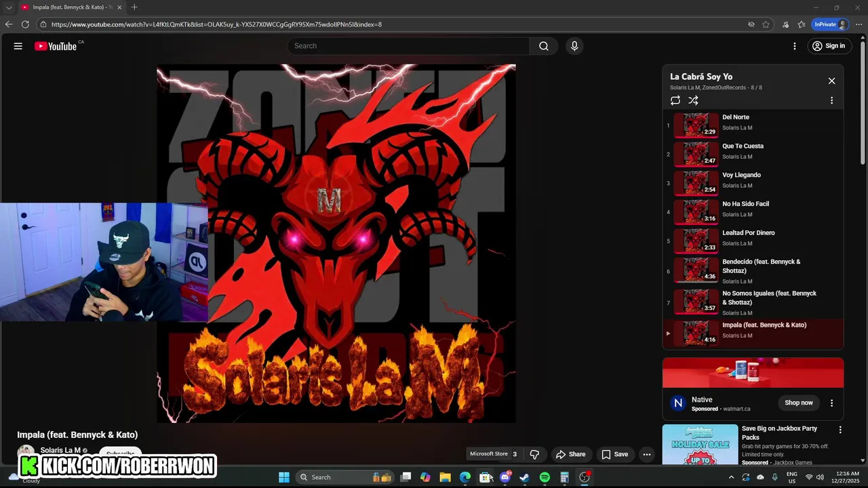The height and width of the screenshot is (488, 868).
Task: Open Microsoft Store from taskbar
Action: coord(485,477)
